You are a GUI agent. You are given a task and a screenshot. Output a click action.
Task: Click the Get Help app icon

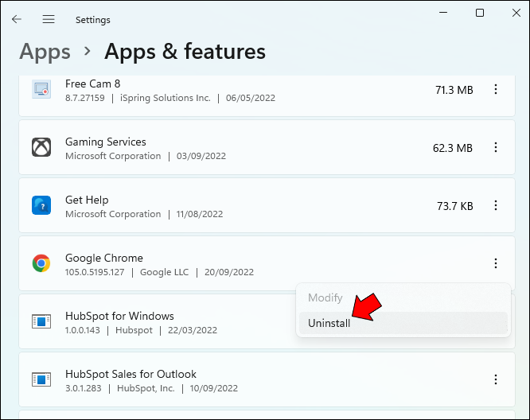pyautogui.click(x=41, y=205)
